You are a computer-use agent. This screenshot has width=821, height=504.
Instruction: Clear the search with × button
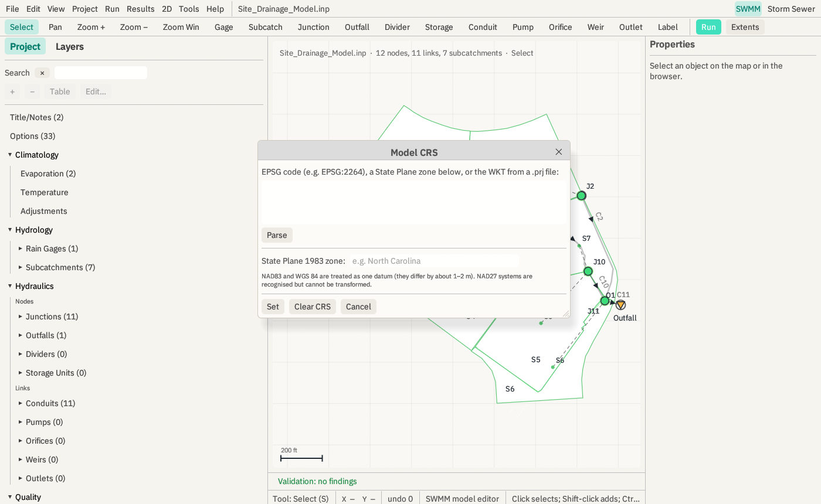42,73
